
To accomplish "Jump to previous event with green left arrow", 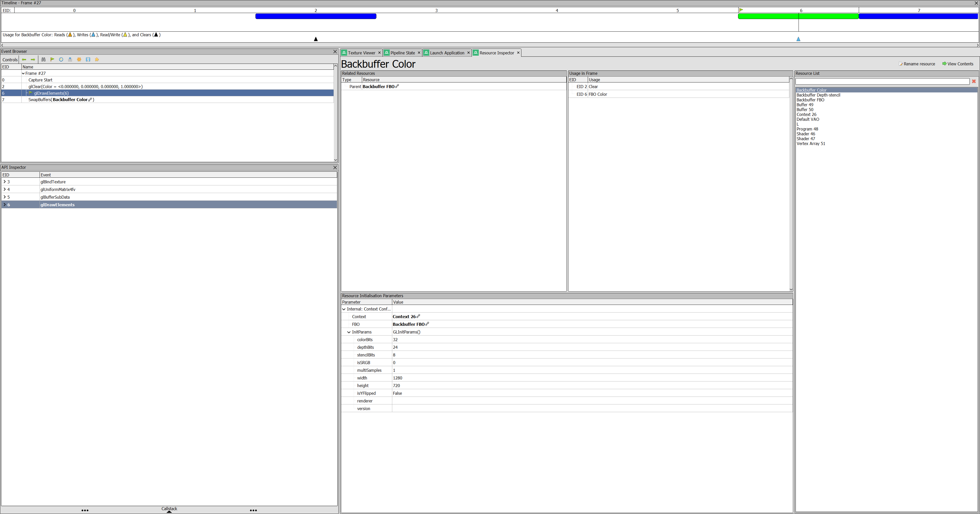I will pyautogui.click(x=24, y=60).
